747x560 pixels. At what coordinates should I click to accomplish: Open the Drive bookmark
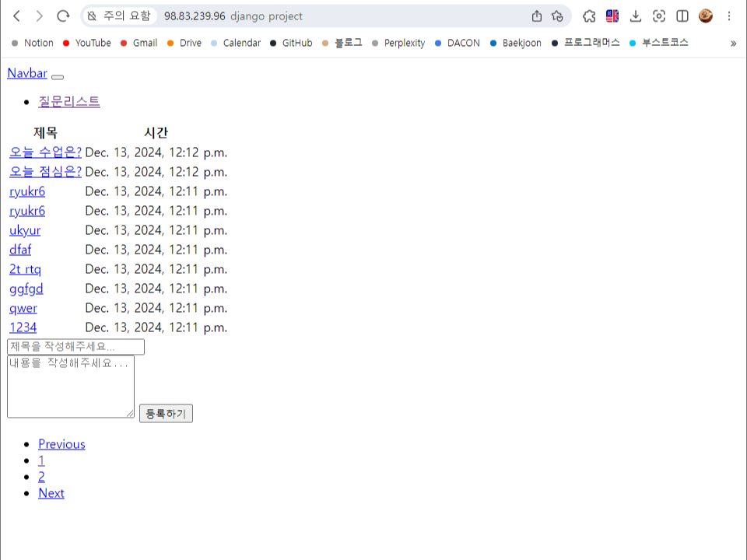tap(184, 43)
